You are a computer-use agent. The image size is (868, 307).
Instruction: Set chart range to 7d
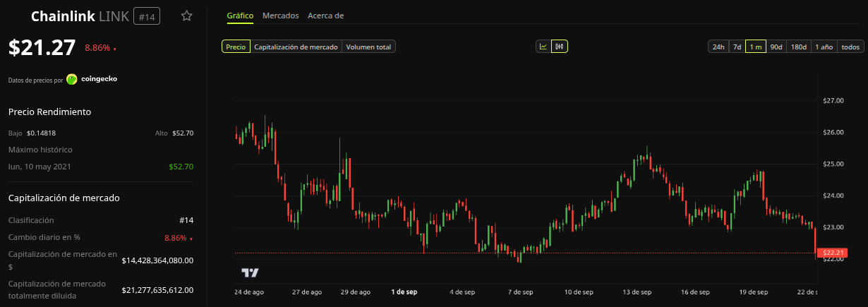(x=737, y=47)
